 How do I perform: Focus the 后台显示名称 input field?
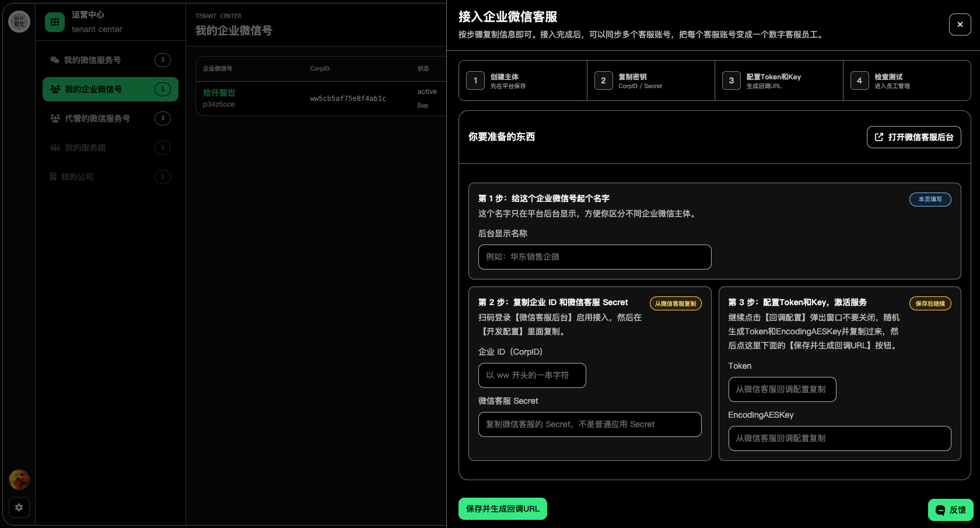pyautogui.click(x=595, y=257)
